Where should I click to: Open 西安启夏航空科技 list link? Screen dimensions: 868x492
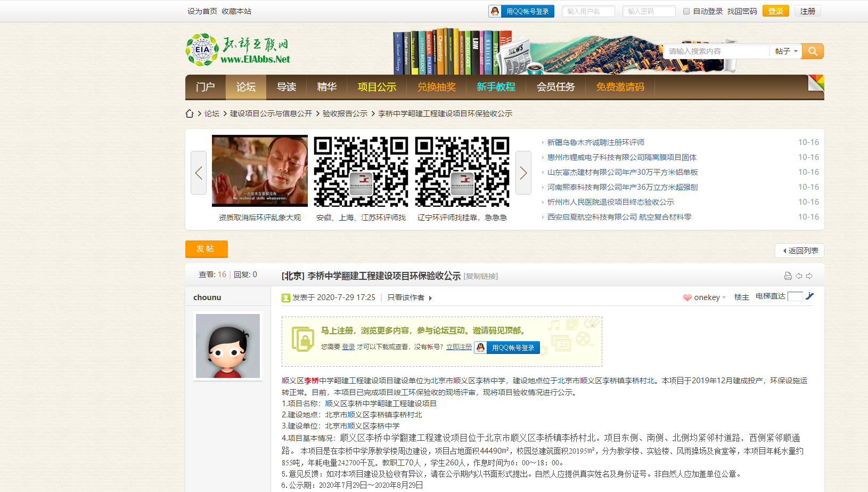tap(619, 217)
